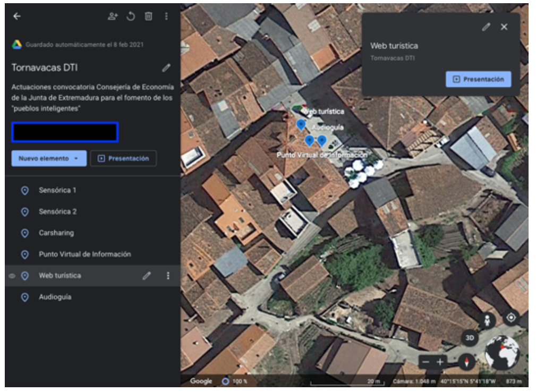Click the reload project icon
536x392 pixels.
pos(131,16)
